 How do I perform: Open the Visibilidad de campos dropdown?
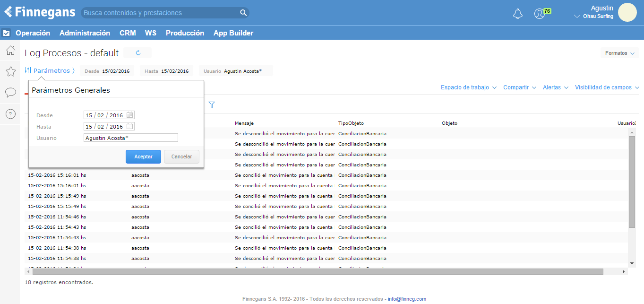[x=607, y=87]
